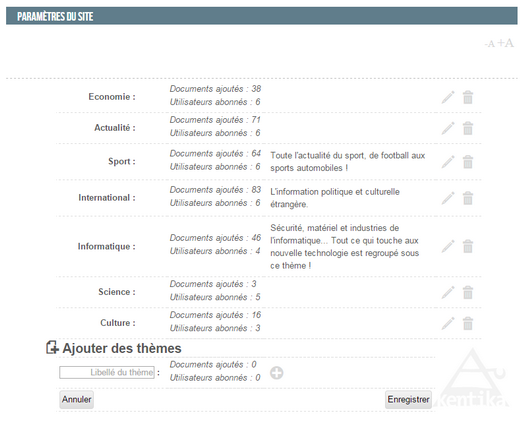Open editing for the International theme
The width and height of the screenshot is (523, 423).
pyautogui.click(x=448, y=198)
